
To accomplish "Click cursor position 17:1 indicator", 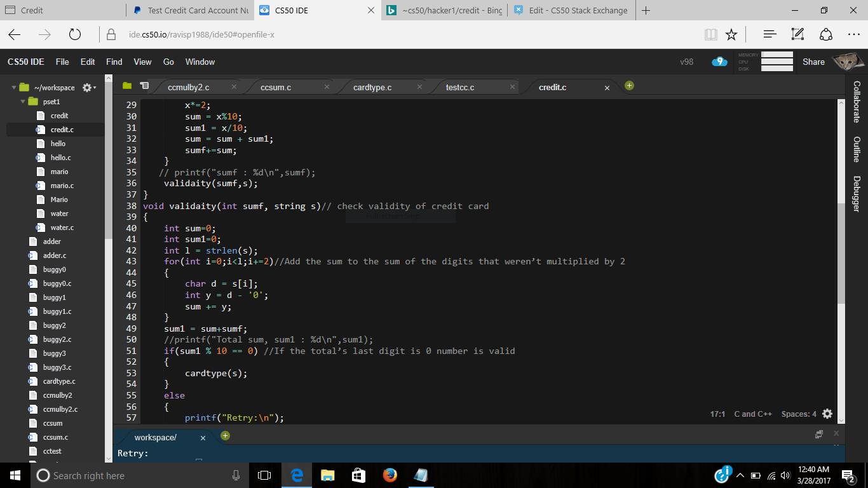I will pos(718,414).
